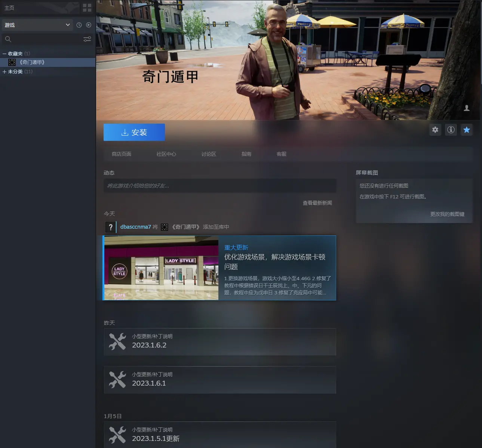Open dbasccnma7 user profile link
The image size is (482, 448).
tap(136, 227)
